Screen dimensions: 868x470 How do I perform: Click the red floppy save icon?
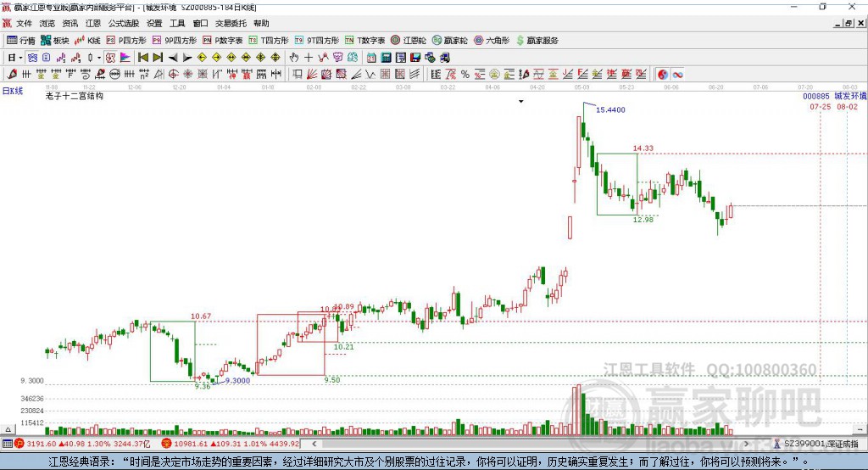[x=415, y=58]
